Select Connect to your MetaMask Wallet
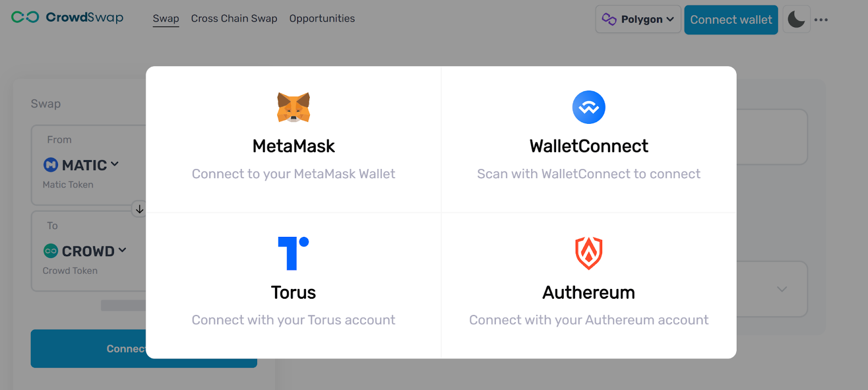 (x=293, y=174)
